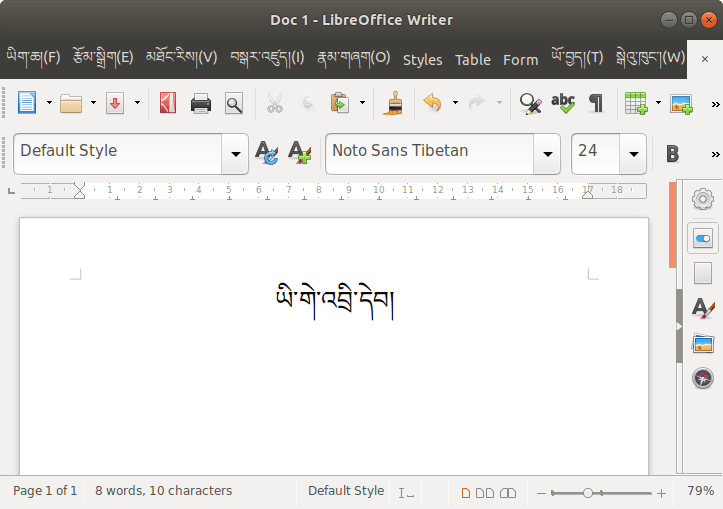Open the sidebar Navigator compass icon
The height and width of the screenshot is (509, 723).
pos(703,378)
